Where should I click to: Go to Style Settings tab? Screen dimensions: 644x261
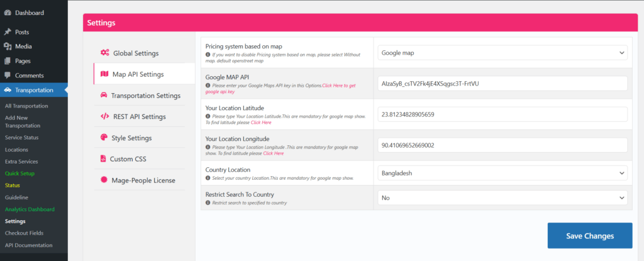pos(140,138)
